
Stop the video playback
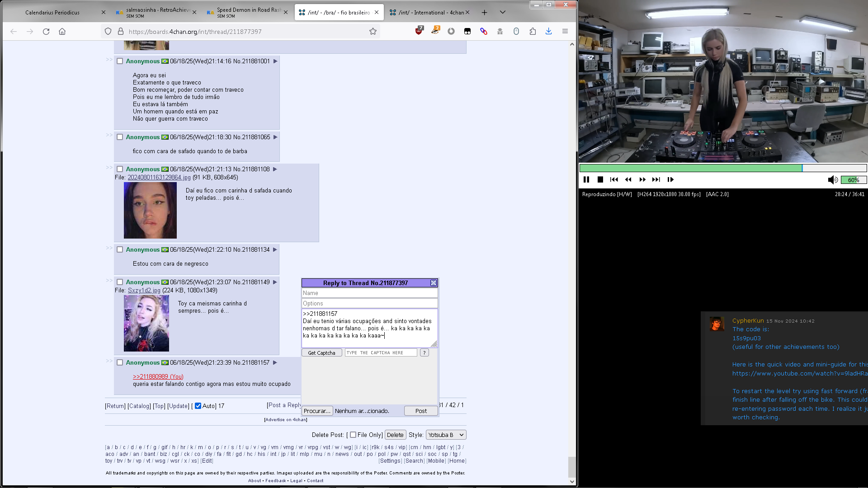(x=600, y=180)
